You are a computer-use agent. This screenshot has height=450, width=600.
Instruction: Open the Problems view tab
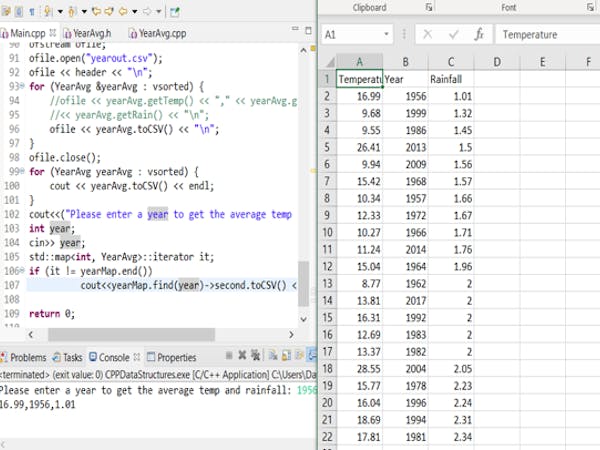[x=24, y=357]
